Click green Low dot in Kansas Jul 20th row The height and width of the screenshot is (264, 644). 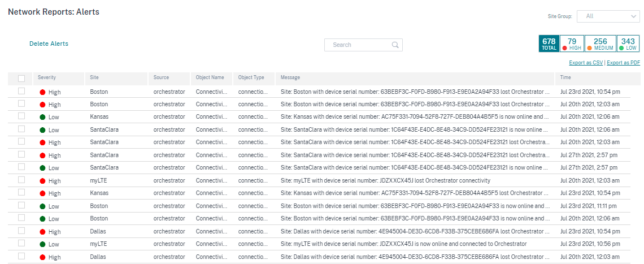(42, 117)
